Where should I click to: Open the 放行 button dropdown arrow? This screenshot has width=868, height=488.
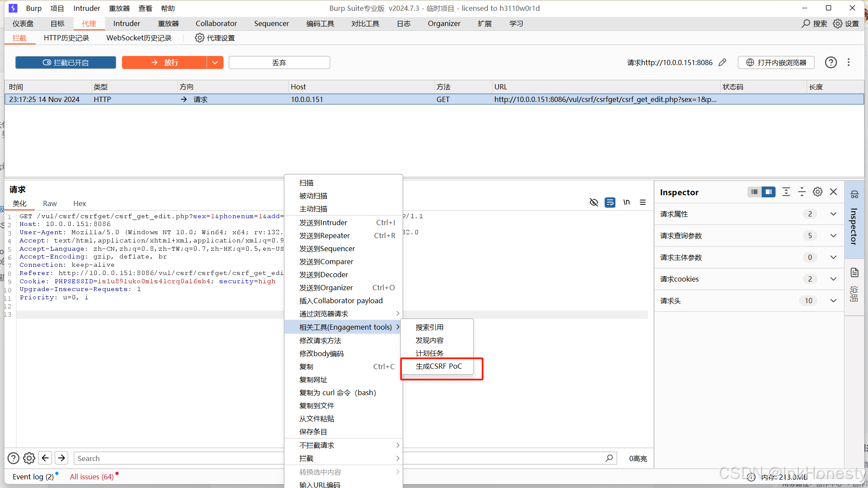tap(215, 62)
